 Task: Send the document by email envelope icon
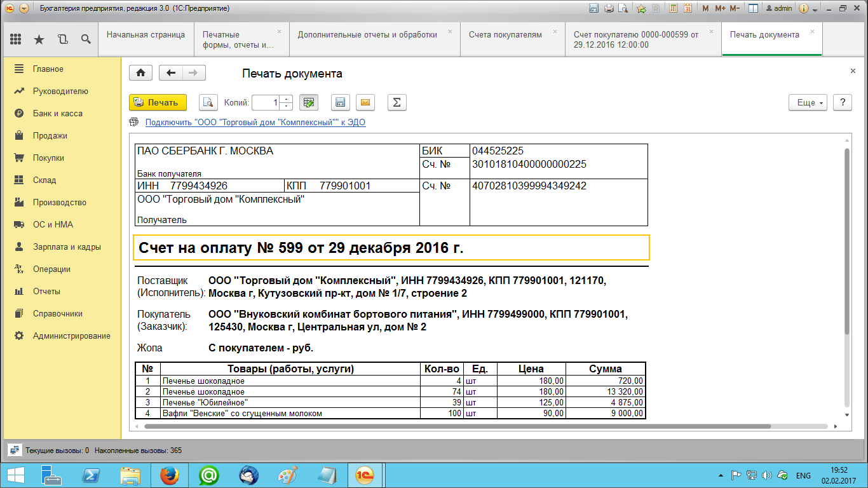[365, 102]
